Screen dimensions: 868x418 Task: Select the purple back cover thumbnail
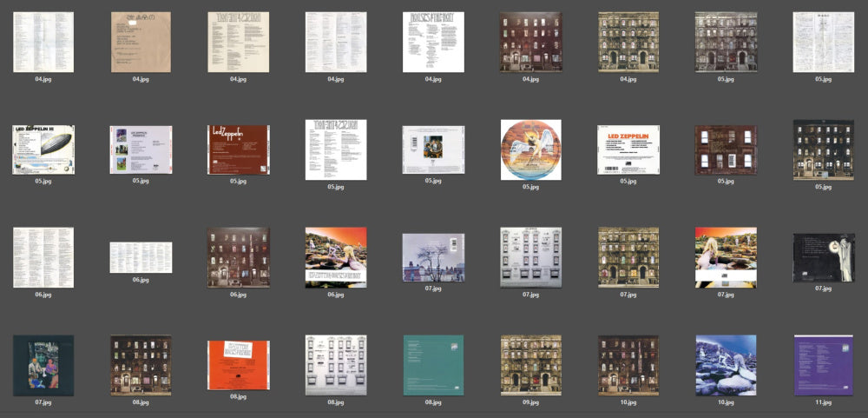(x=823, y=365)
